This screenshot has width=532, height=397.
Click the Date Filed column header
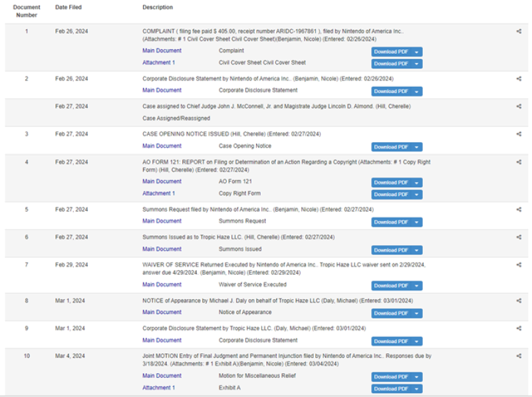[69, 8]
